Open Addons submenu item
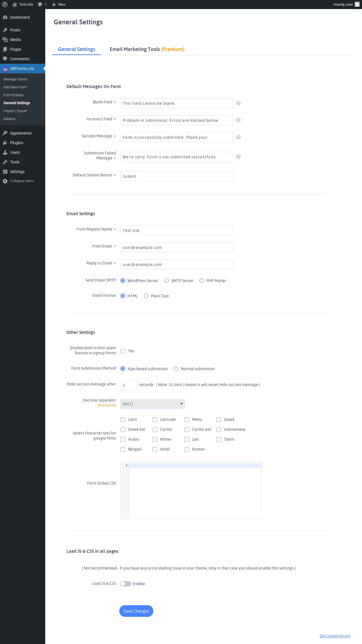362x644 pixels. (x=9, y=119)
